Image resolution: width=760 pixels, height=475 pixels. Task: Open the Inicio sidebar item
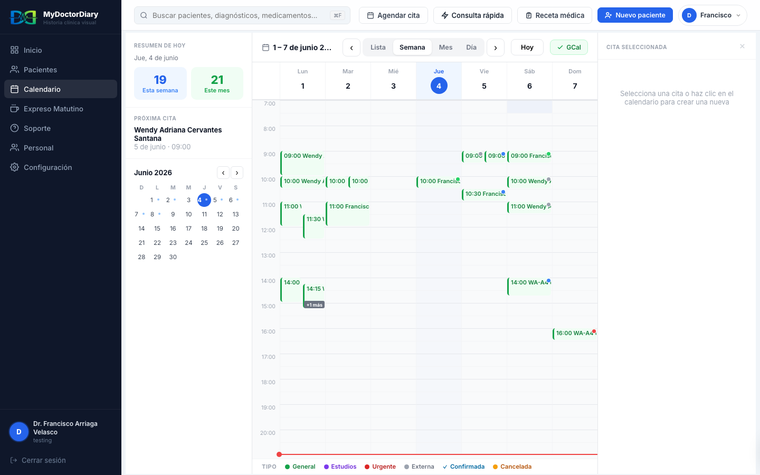pyautogui.click(x=61, y=50)
